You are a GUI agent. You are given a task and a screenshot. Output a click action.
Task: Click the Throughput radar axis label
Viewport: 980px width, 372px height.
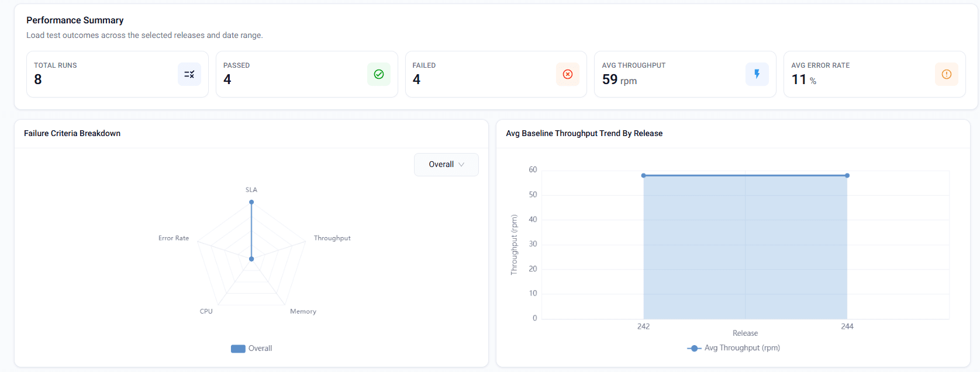click(332, 238)
